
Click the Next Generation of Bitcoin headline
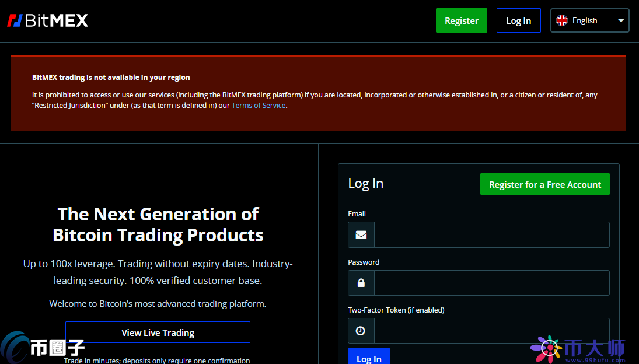click(158, 225)
